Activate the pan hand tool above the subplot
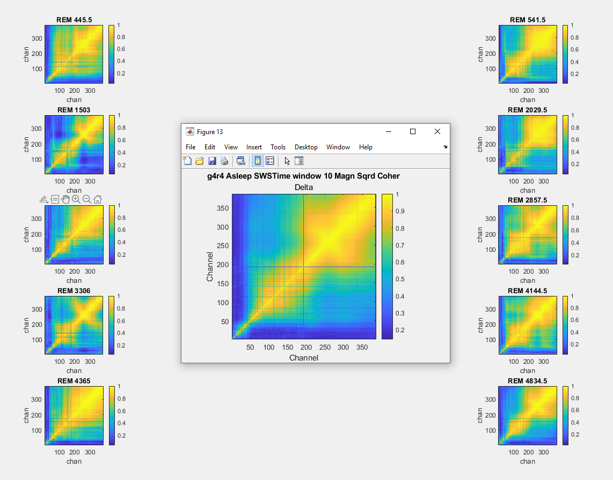This screenshot has height=480, width=613. pyautogui.click(x=66, y=199)
